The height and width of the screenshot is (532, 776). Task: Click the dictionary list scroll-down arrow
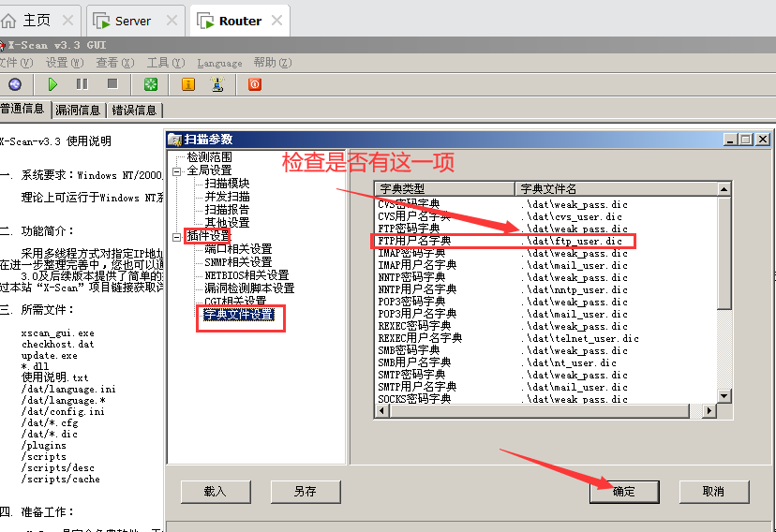pyautogui.click(x=724, y=396)
